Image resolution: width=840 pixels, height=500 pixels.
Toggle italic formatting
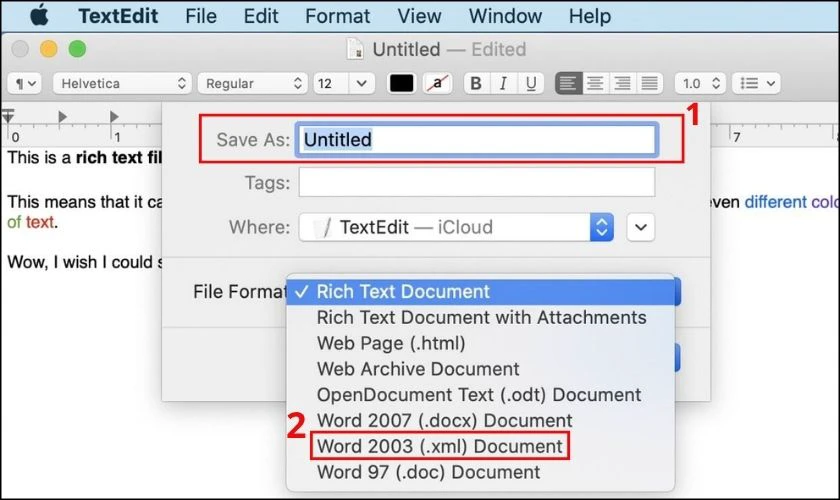pos(503,84)
